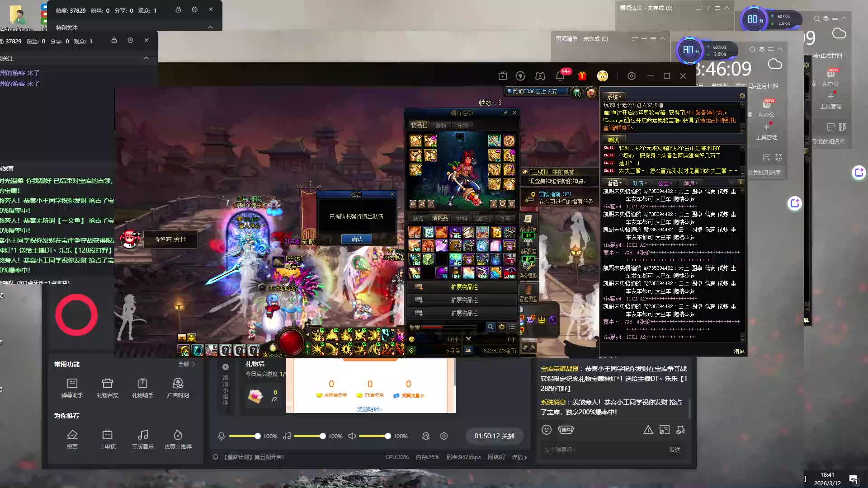Image resolution: width=868 pixels, height=488 pixels.
Task: Open the notifications bell with 99+ badge
Action: coord(560,76)
